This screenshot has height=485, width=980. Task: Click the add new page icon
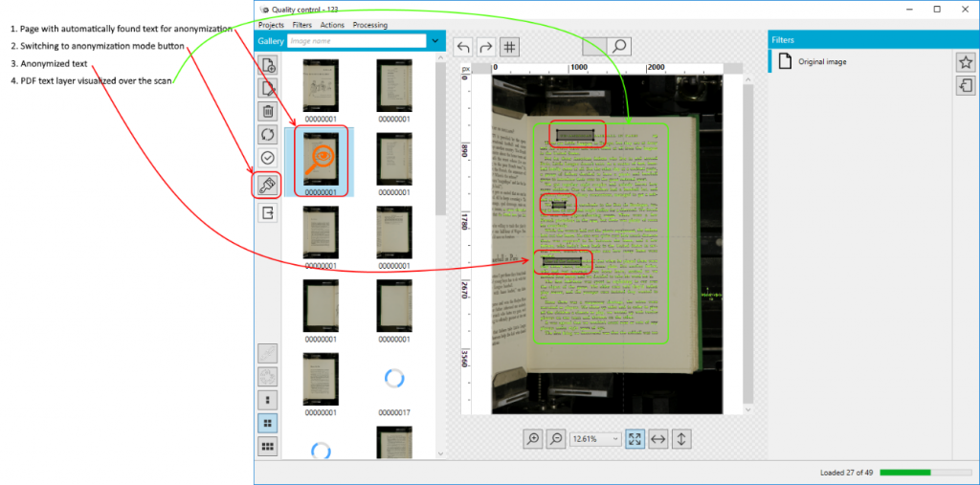pyautogui.click(x=268, y=66)
